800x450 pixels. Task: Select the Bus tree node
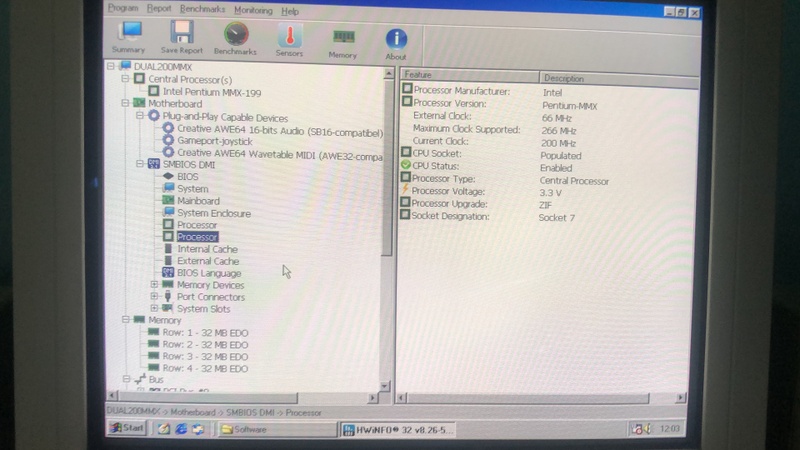[156, 380]
